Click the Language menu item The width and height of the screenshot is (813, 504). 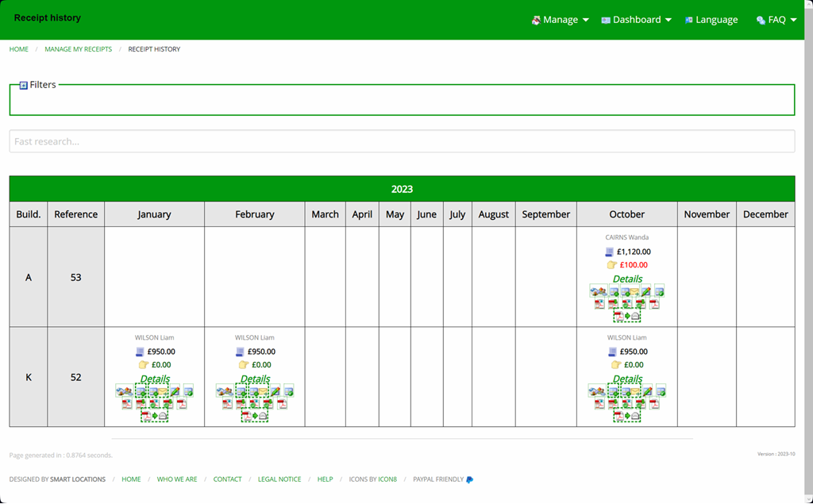click(711, 20)
